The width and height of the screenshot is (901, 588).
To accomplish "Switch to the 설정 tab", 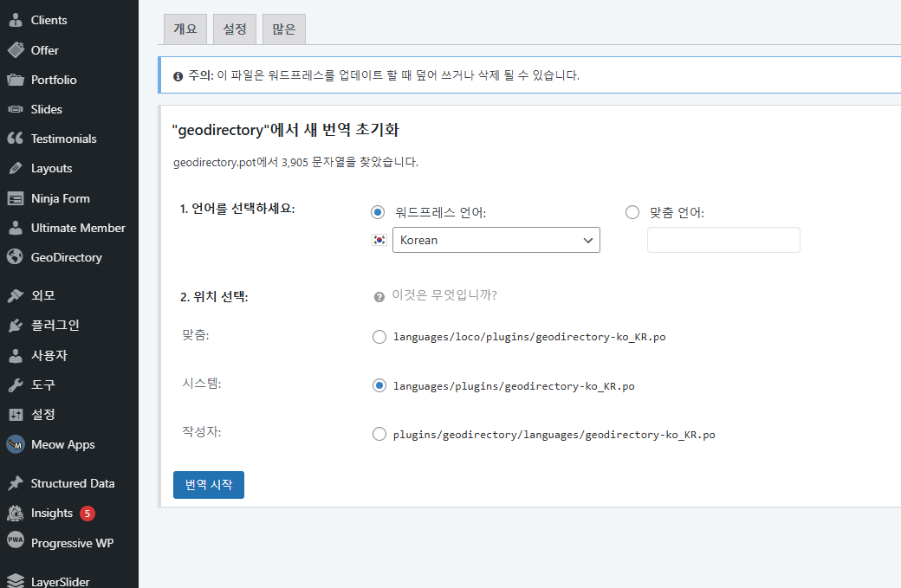I will pyautogui.click(x=235, y=29).
